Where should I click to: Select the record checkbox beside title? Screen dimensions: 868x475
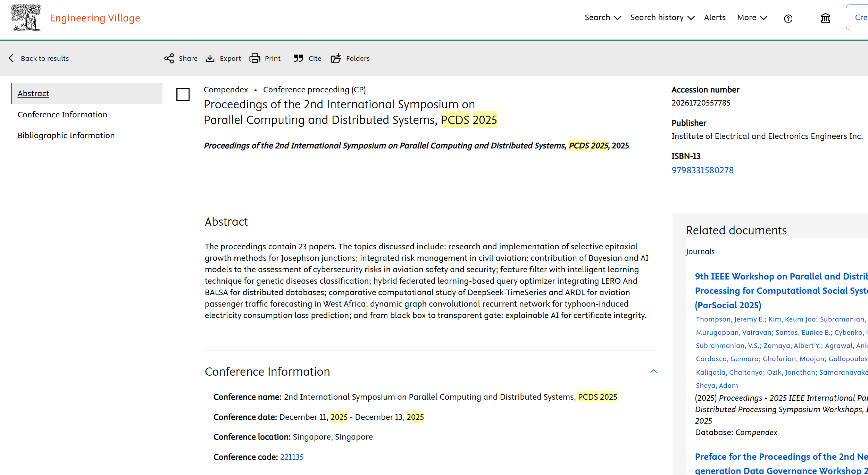183,94
